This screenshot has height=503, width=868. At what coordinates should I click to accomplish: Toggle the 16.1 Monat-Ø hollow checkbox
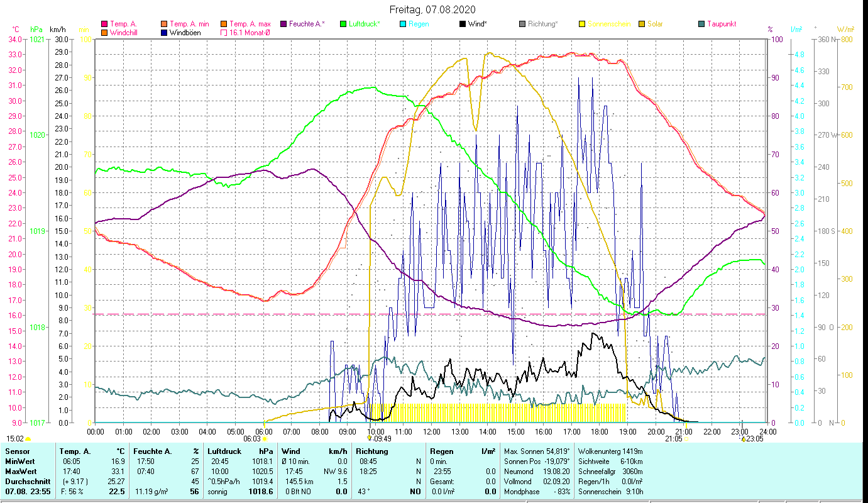pyautogui.click(x=224, y=33)
